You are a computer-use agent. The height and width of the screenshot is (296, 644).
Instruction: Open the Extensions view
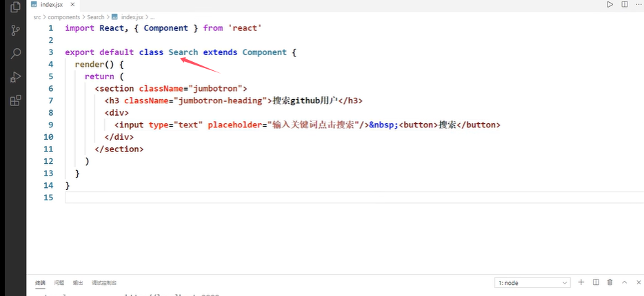15,101
